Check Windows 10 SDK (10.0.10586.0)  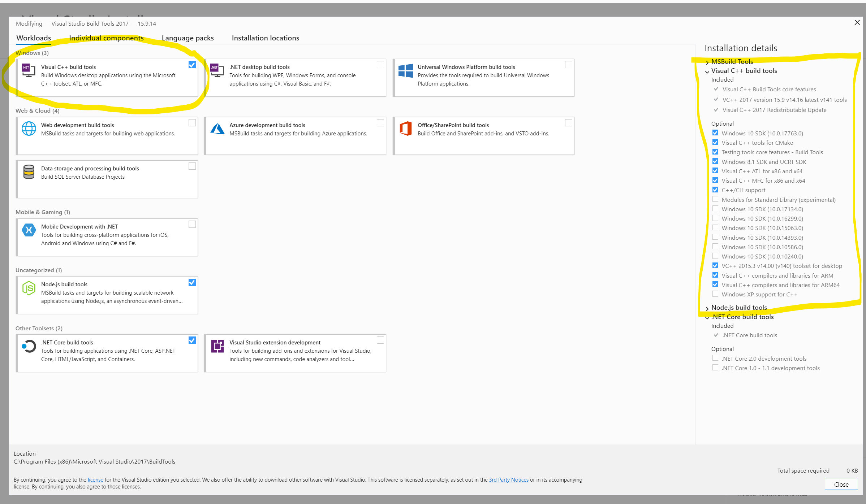(715, 247)
